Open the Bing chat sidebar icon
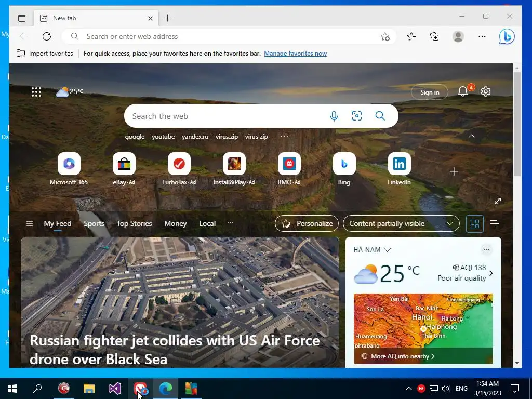This screenshot has width=532, height=399. (x=507, y=36)
